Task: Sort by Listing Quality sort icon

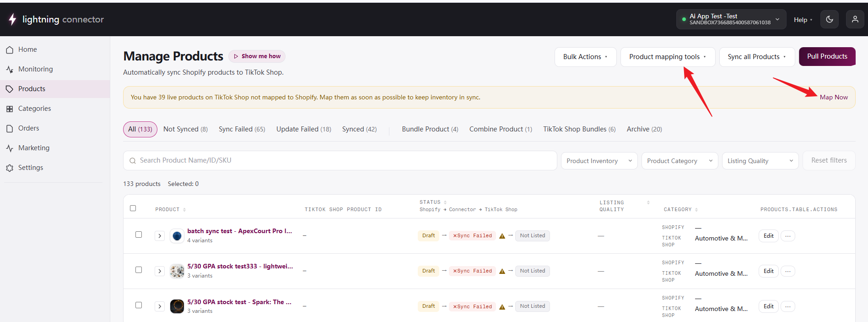Action: coord(648,202)
